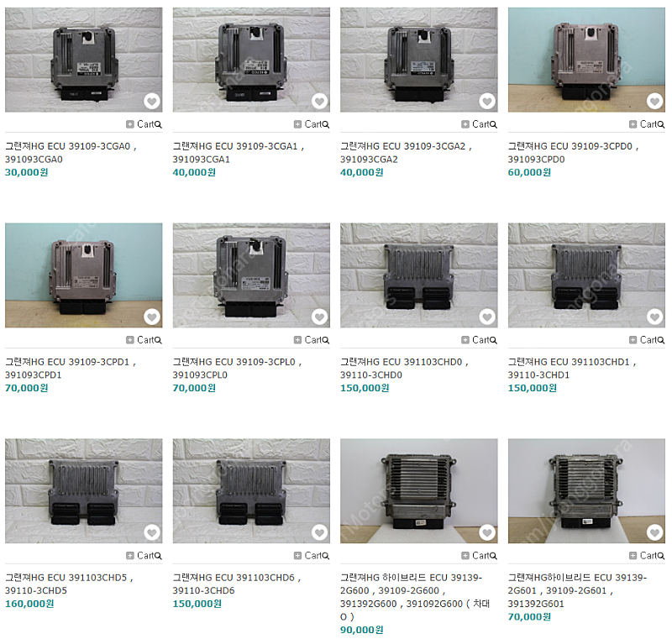The height and width of the screenshot is (639, 672).
Task: Toggle wishlist heart on 39109-3CPD0 ECU image
Action: [654, 101]
